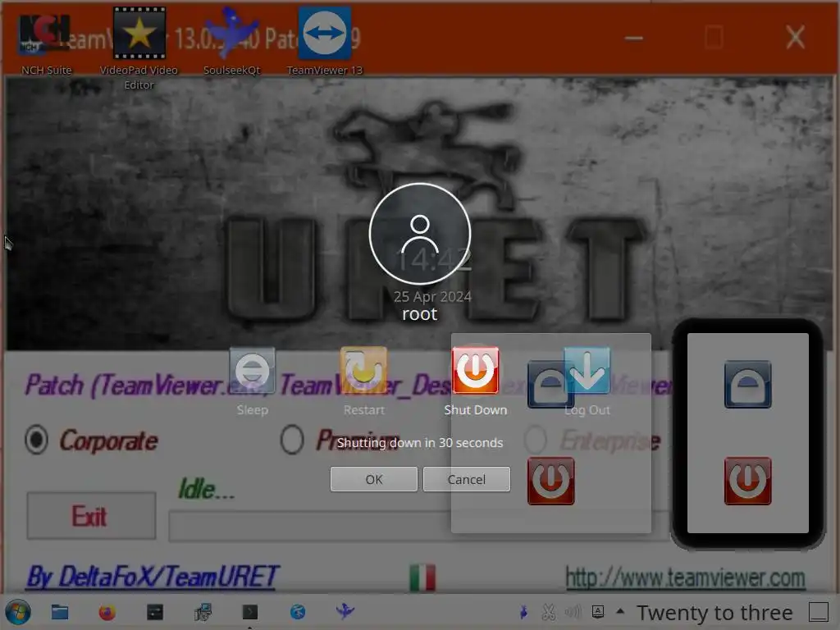
Task: Open the http://www.teamviewer.com link
Action: coord(685,578)
